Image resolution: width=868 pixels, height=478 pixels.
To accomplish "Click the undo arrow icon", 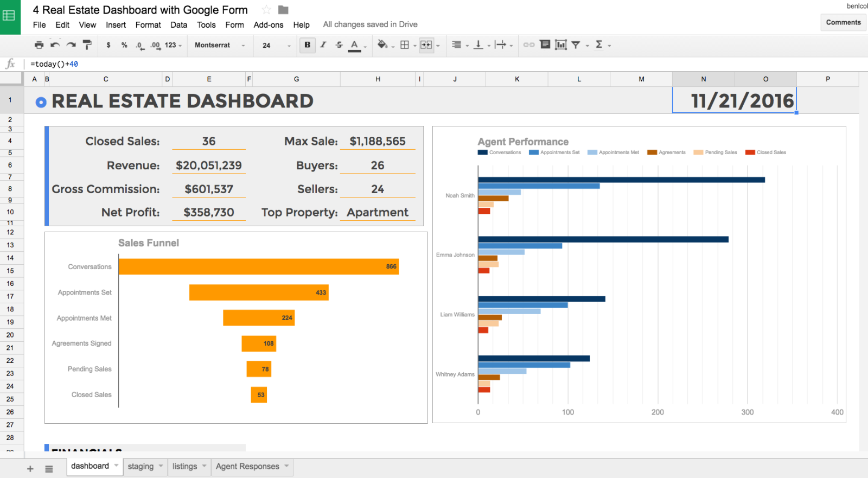I will (x=55, y=45).
